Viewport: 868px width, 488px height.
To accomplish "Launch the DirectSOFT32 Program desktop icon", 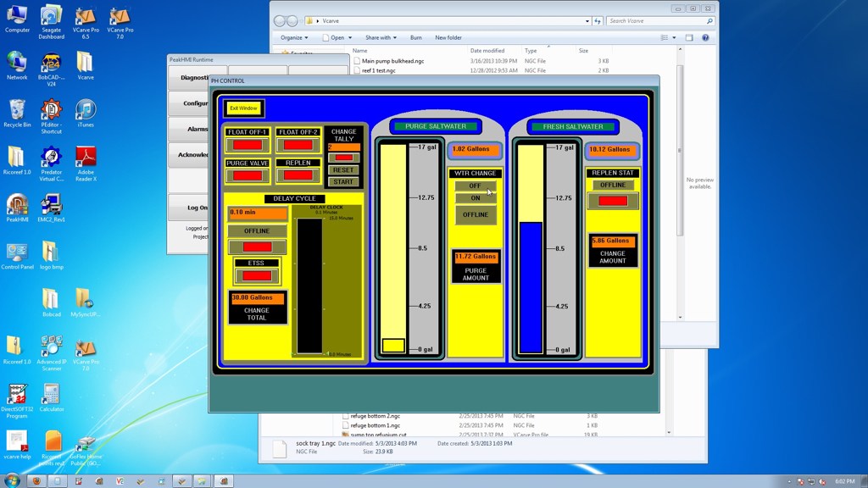I will click(17, 394).
